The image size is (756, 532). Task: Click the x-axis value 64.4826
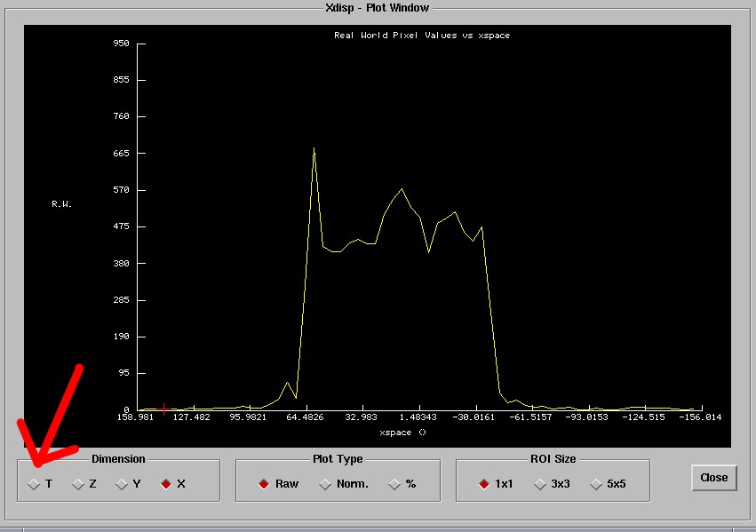[306, 417]
